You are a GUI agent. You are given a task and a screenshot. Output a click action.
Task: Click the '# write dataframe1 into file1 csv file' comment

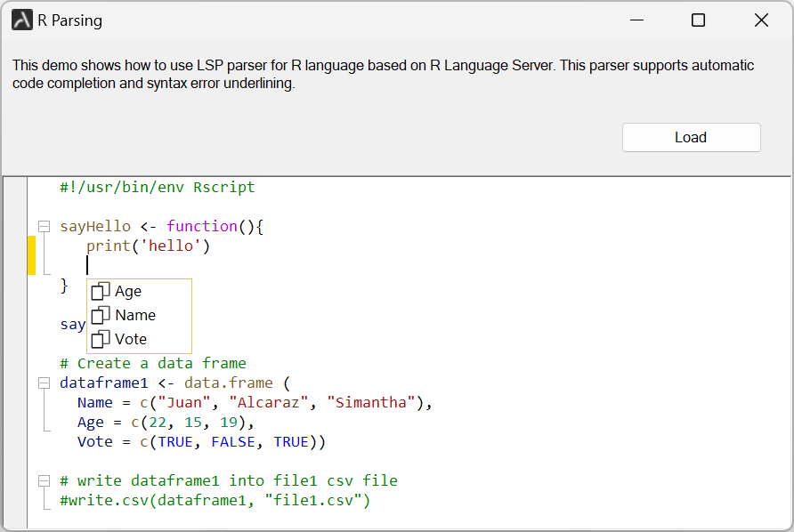[229, 481]
